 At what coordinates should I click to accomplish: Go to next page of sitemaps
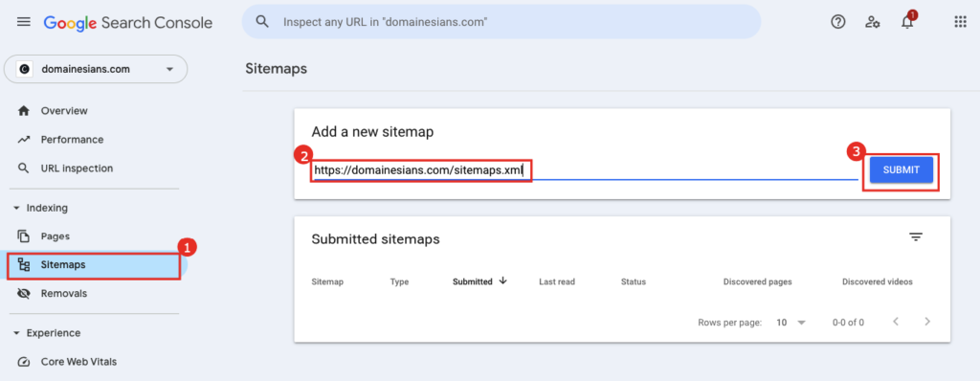click(x=927, y=322)
